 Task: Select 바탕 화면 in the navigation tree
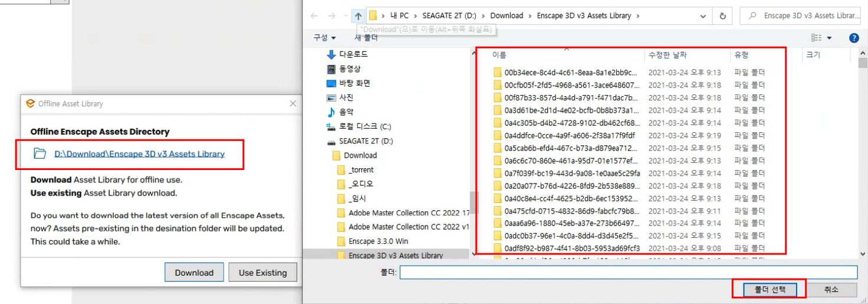click(354, 83)
